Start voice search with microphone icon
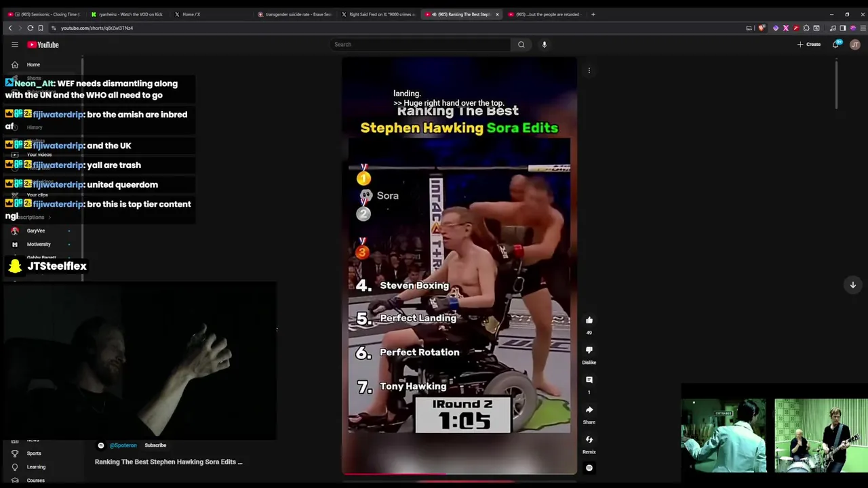 [544, 45]
